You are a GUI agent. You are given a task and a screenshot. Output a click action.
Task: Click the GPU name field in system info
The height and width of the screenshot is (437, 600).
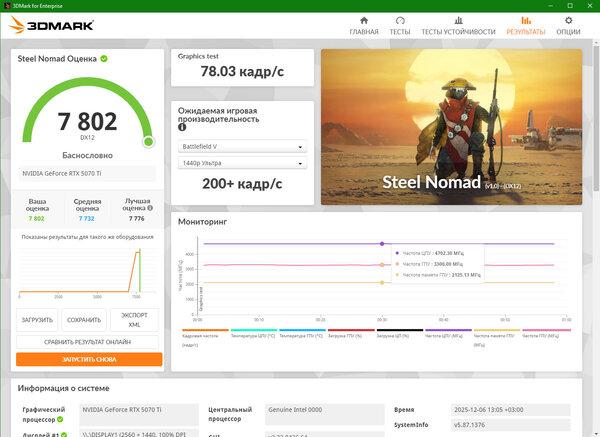(x=139, y=414)
